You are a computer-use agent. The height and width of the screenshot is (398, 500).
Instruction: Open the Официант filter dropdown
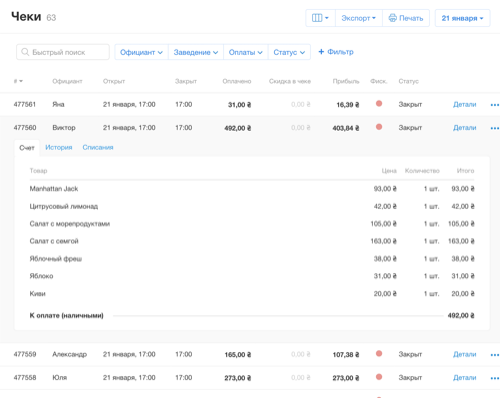pyautogui.click(x=141, y=52)
